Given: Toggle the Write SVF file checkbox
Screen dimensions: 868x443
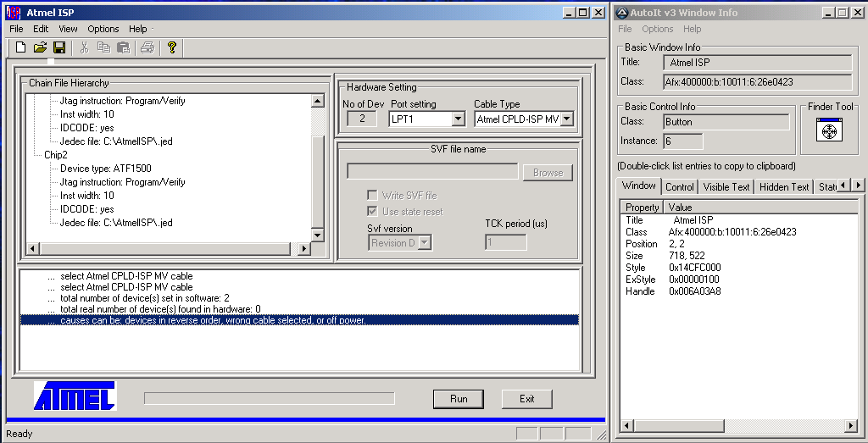Looking at the screenshot, I should 373,195.
